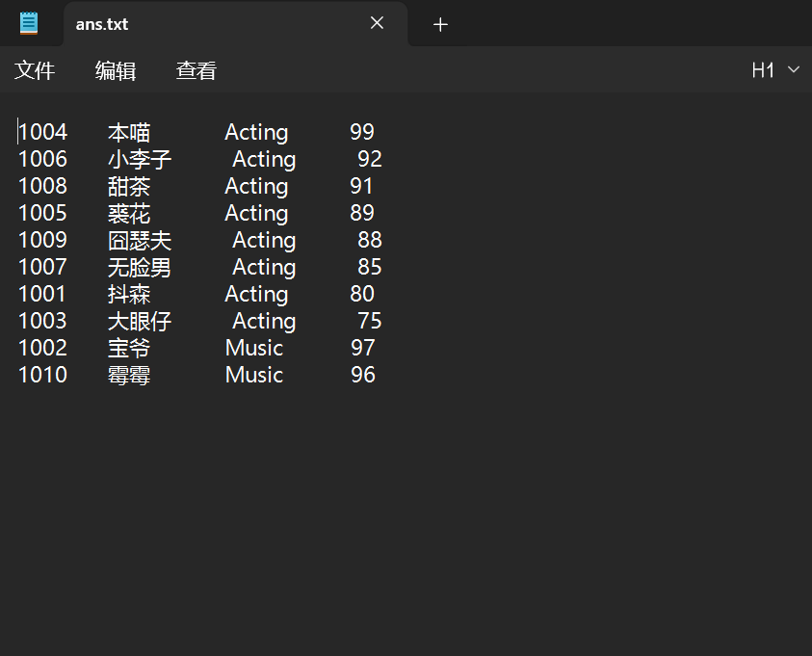
Task: Click the name 囧瑟夫 in the text
Action: pyautogui.click(x=140, y=240)
